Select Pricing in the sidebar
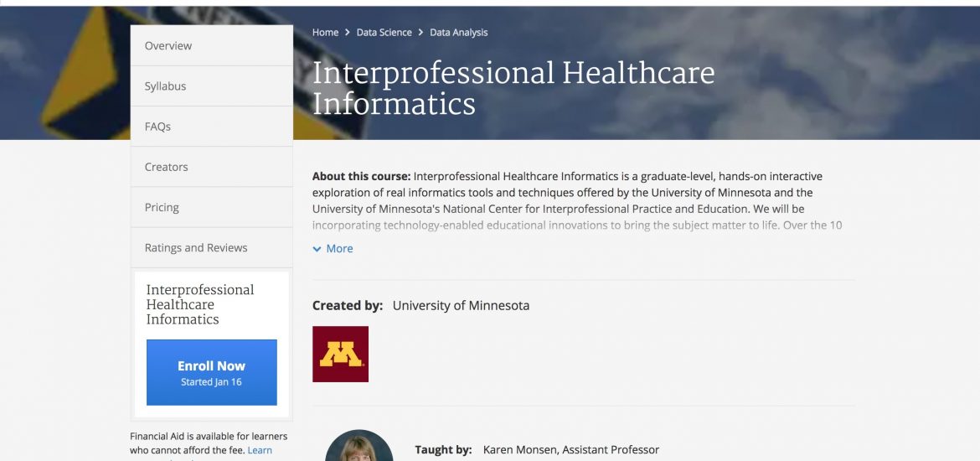The width and height of the screenshot is (980, 461). pos(211,207)
